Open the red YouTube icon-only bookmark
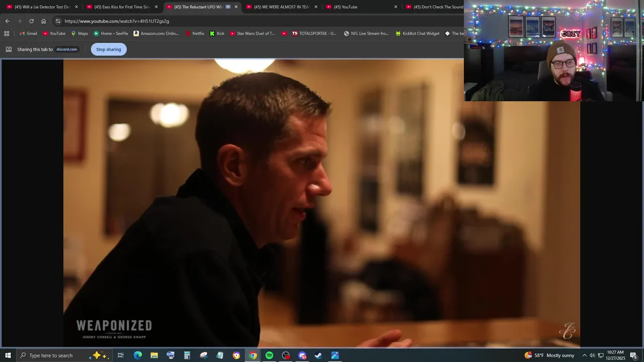This screenshot has height=362, width=644. (x=284, y=34)
